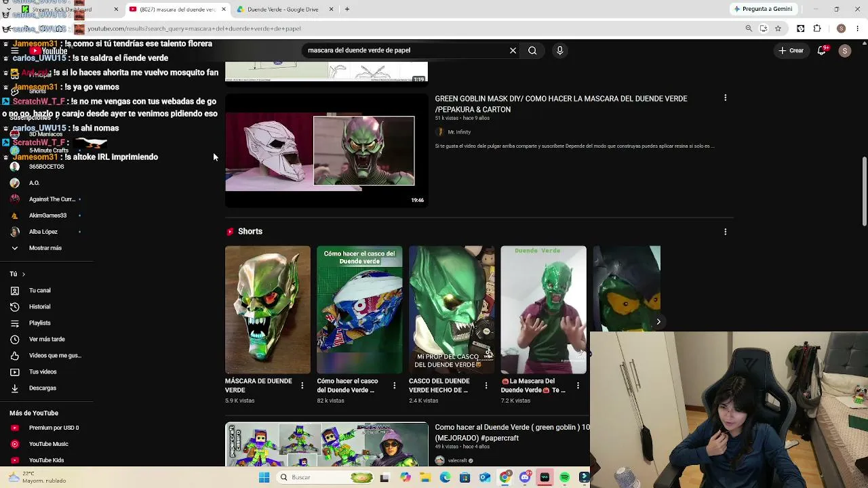Open the 365BOCETOS subscription channel
The image size is (868, 488).
(46, 167)
